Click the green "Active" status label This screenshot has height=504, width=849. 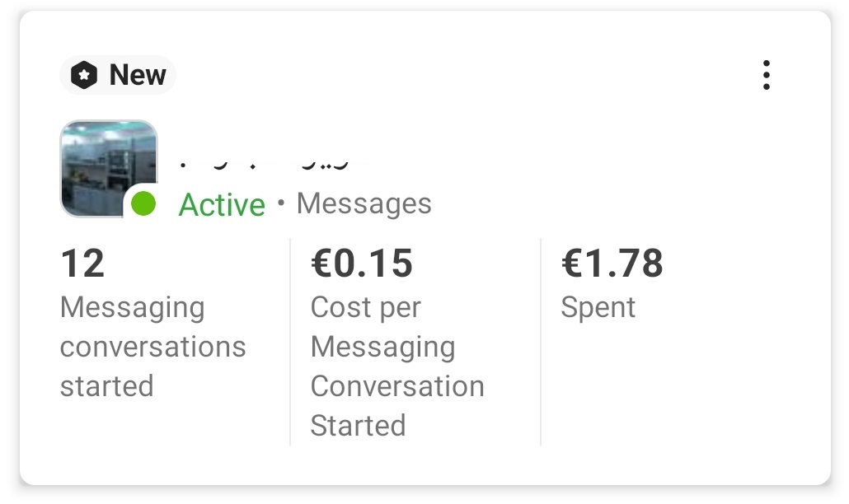point(222,204)
